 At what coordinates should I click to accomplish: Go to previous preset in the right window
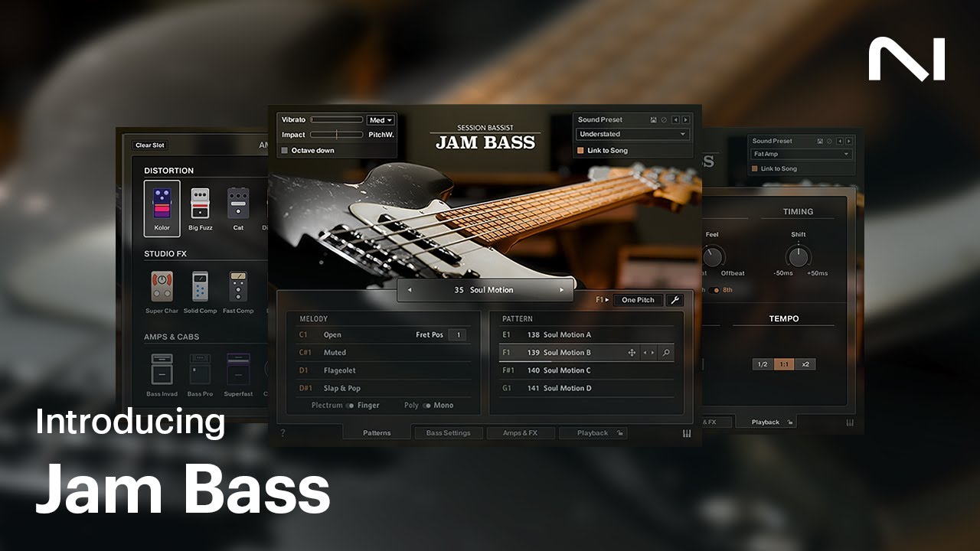(x=839, y=142)
